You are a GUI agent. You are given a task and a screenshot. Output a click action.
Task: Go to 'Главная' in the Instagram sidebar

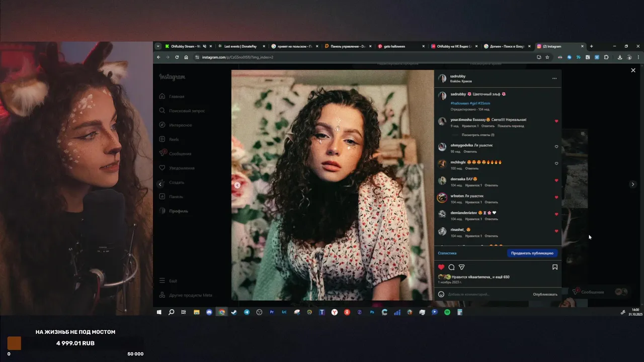tap(172, 97)
